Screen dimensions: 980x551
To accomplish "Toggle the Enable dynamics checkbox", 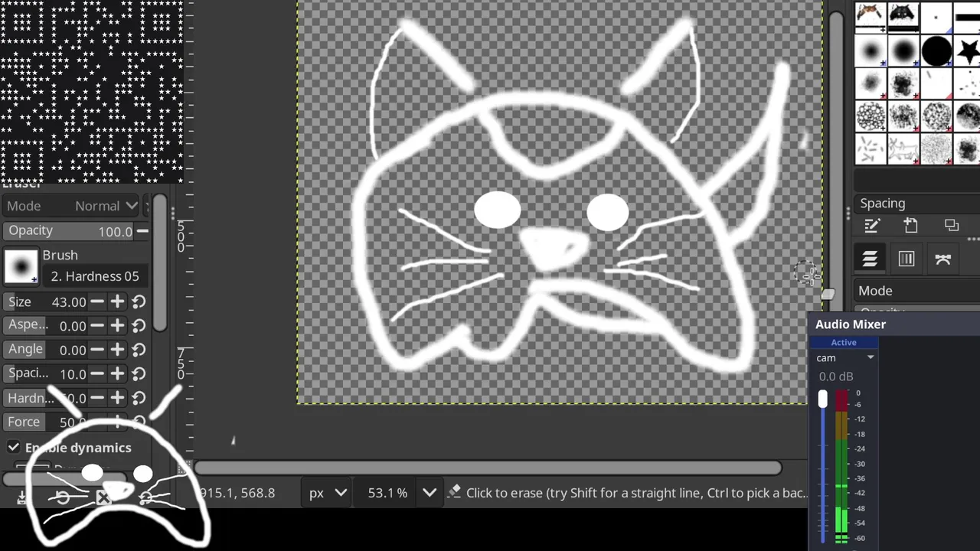I will point(14,447).
